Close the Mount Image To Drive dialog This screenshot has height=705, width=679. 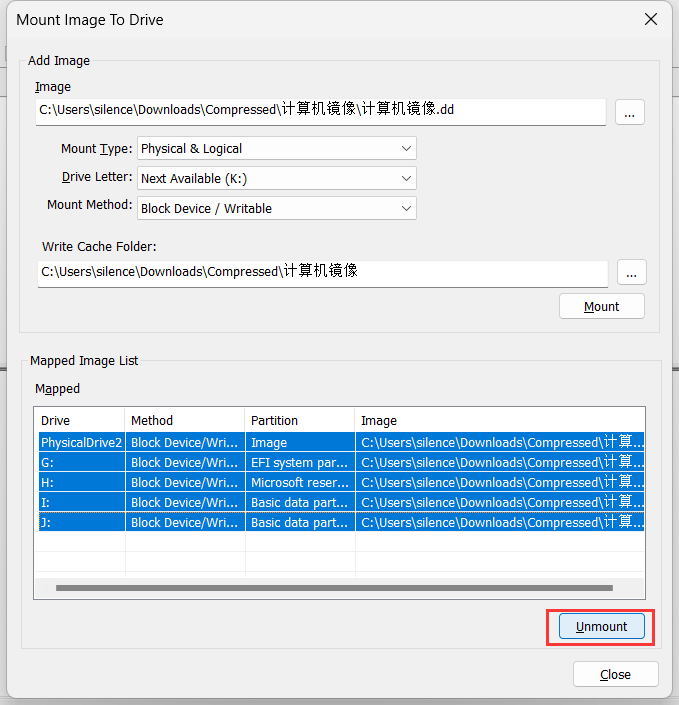pyautogui.click(x=651, y=19)
